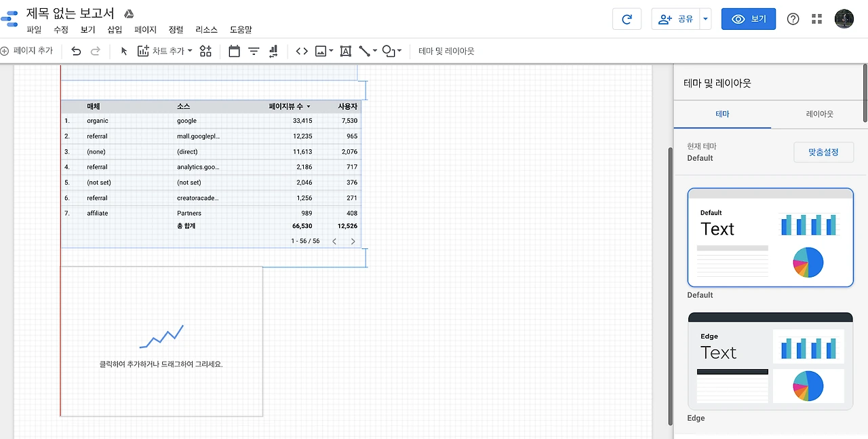Screen dimensions: 868x439
Task: Click the Data Studio logo icon
Action: (x=9, y=18)
